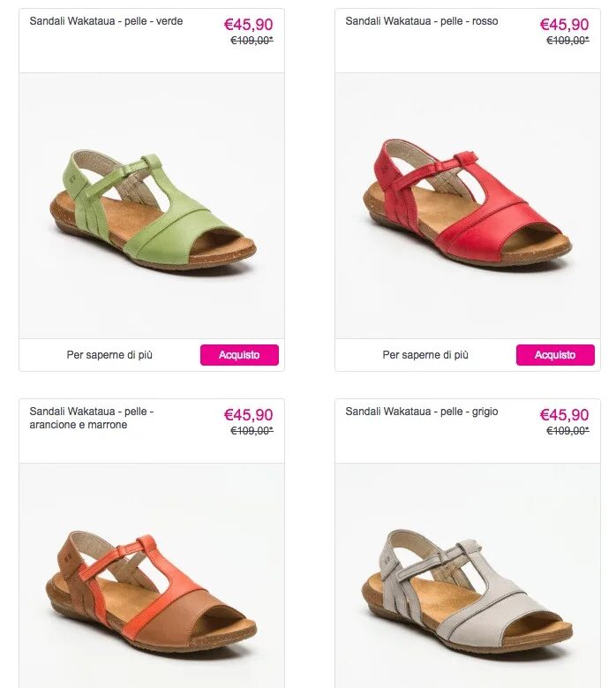Open 'Sandali Wakataua - pelle - arancione e marrone' title
Screen dimensions: 616x688
point(92,418)
